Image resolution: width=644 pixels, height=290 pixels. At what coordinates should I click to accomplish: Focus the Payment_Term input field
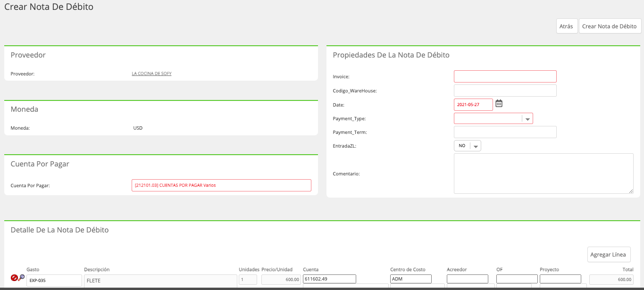point(505,132)
